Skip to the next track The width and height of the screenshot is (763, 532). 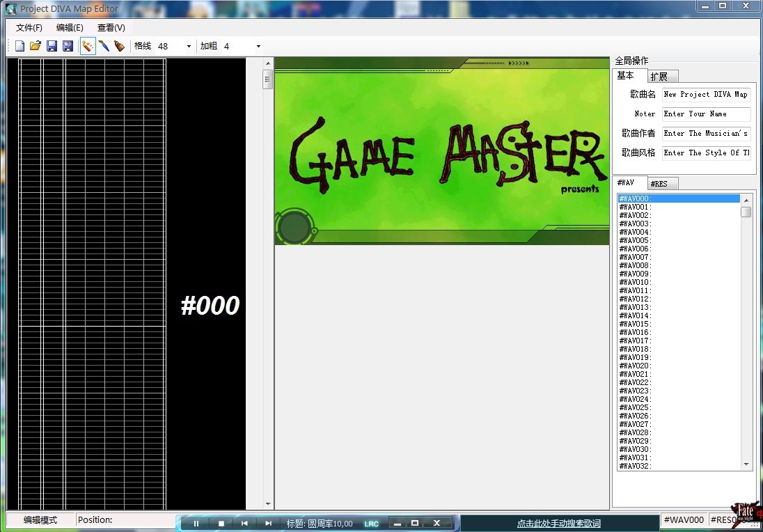point(268,523)
